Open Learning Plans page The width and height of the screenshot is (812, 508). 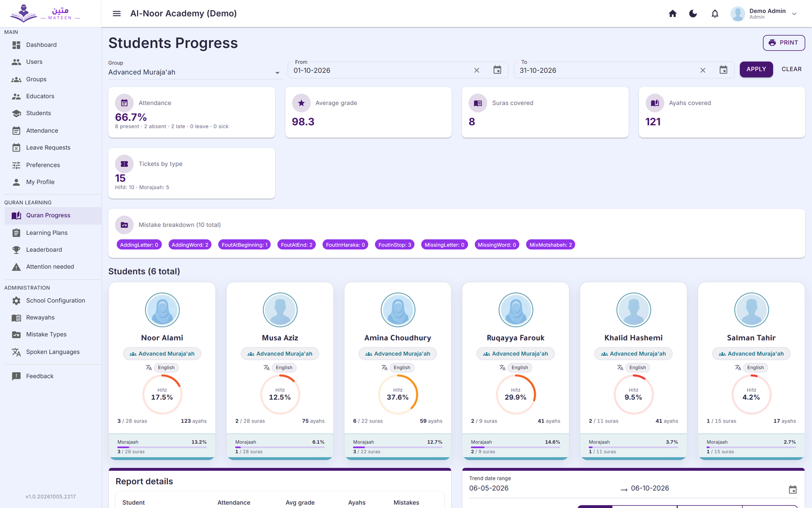click(x=51, y=233)
